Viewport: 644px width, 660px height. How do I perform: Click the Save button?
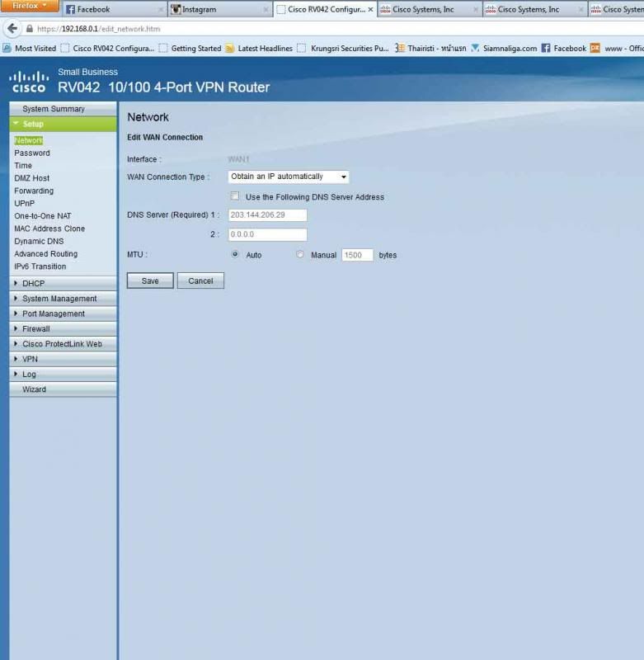pyautogui.click(x=150, y=280)
